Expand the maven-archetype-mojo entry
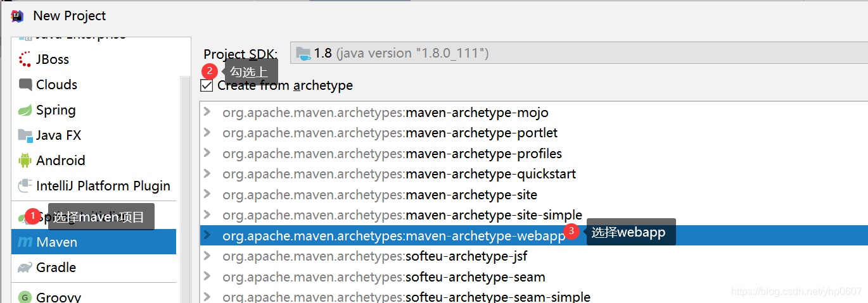This screenshot has height=303, width=868. click(x=207, y=113)
